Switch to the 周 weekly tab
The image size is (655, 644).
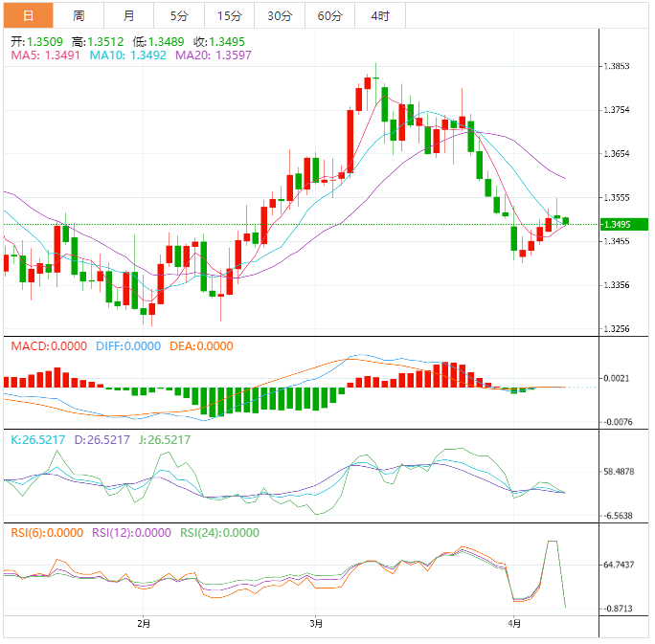(x=79, y=15)
